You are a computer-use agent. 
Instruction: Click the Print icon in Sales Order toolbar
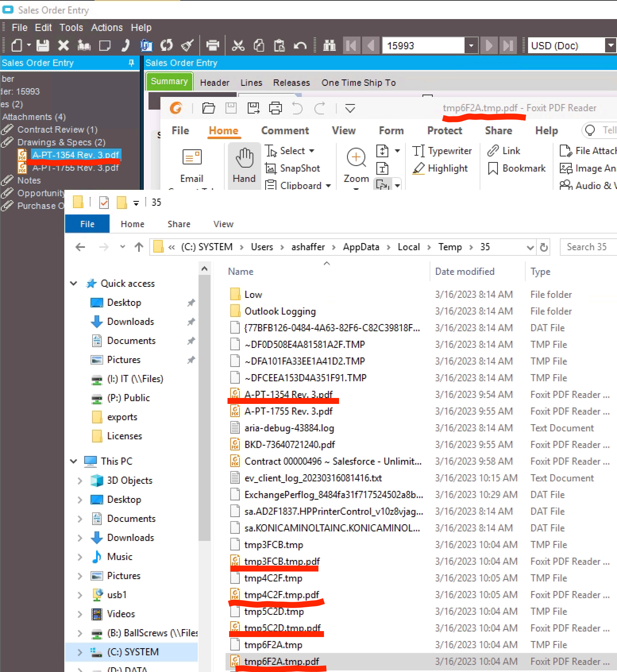pos(212,45)
